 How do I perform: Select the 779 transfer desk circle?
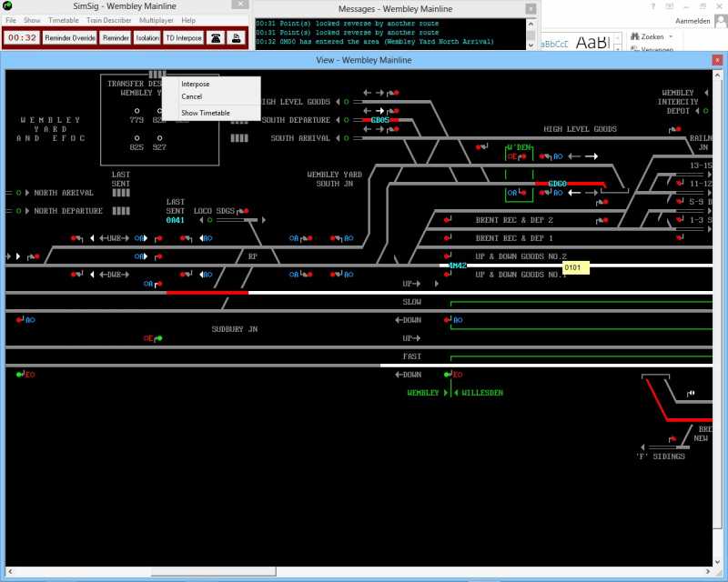(x=136, y=111)
